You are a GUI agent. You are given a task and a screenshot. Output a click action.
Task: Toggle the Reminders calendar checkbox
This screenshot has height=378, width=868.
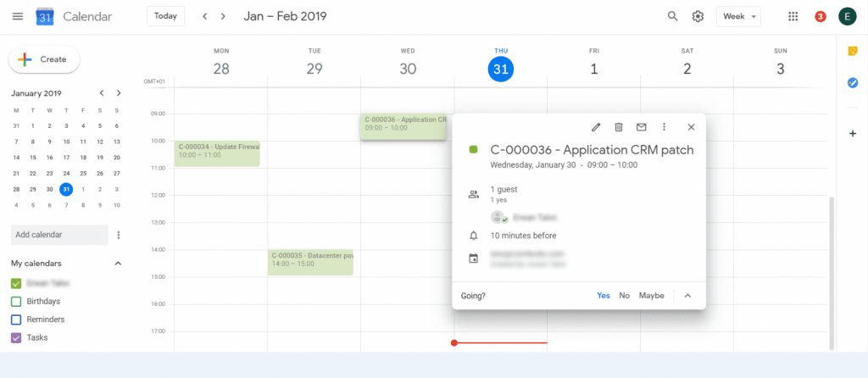coord(16,320)
